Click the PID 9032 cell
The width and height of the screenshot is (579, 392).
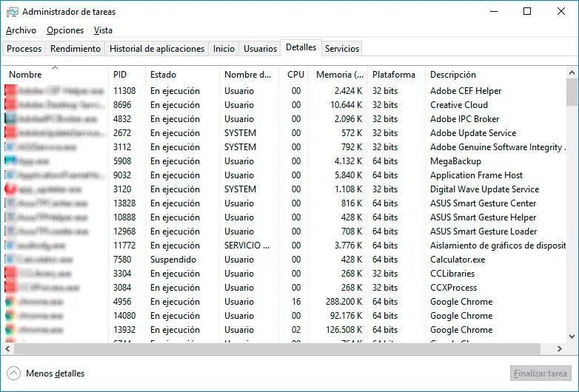122,175
